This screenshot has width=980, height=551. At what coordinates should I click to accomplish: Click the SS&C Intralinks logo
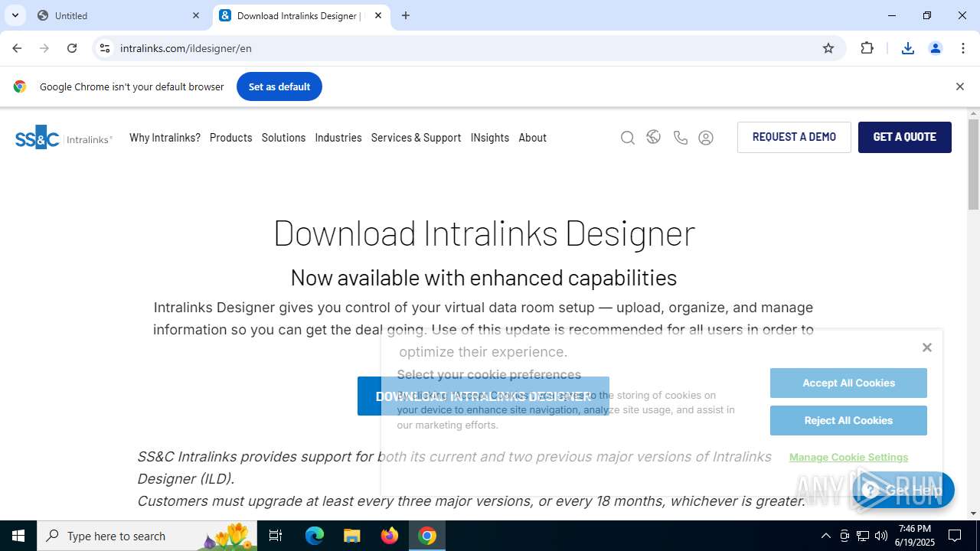pyautogui.click(x=64, y=138)
